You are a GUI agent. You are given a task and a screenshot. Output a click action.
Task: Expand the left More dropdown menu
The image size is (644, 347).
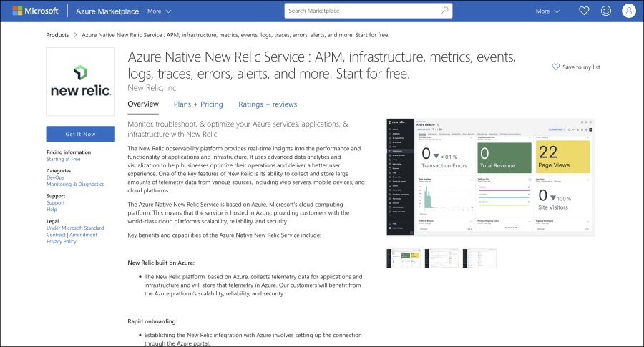159,11
